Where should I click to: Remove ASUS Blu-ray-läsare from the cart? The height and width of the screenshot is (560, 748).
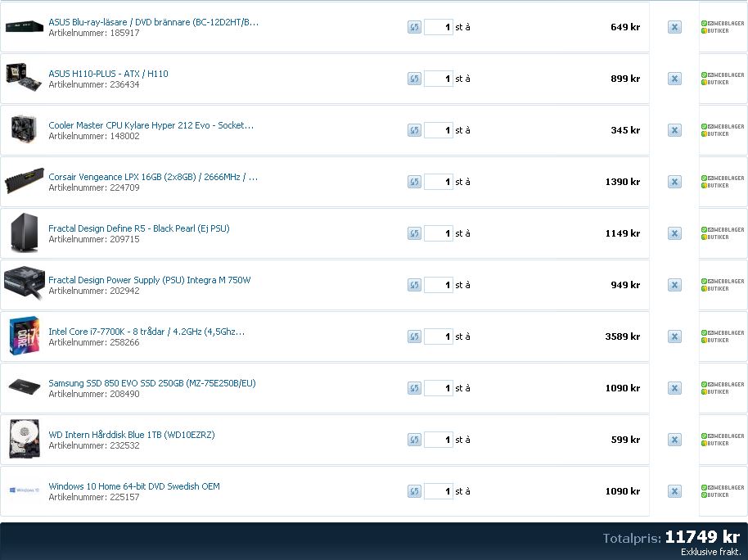pos(674,27)
